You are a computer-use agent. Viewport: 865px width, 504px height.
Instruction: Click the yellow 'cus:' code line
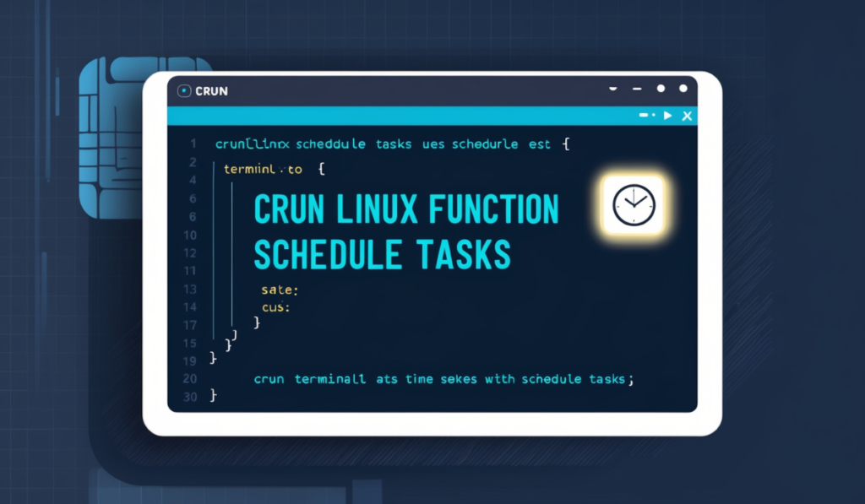pyautogui.click(x=276, y=307)
